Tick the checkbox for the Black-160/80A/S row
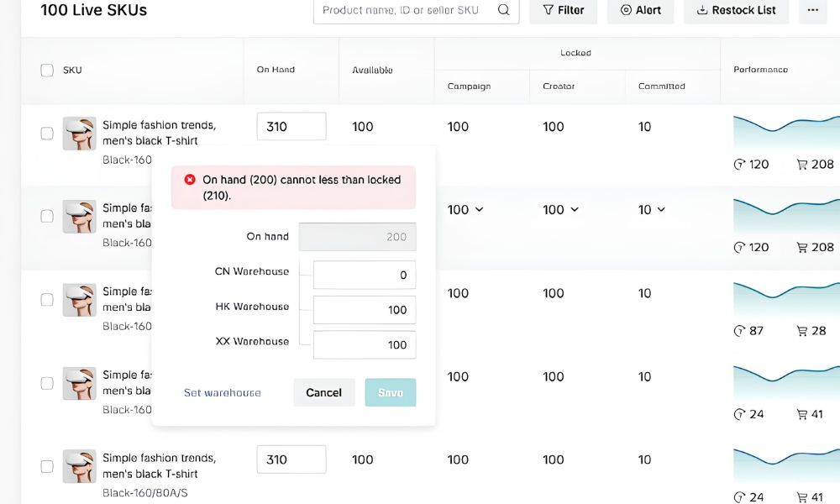Image resolution: width=840 pixels, height=504 pixels. [47, 466]
